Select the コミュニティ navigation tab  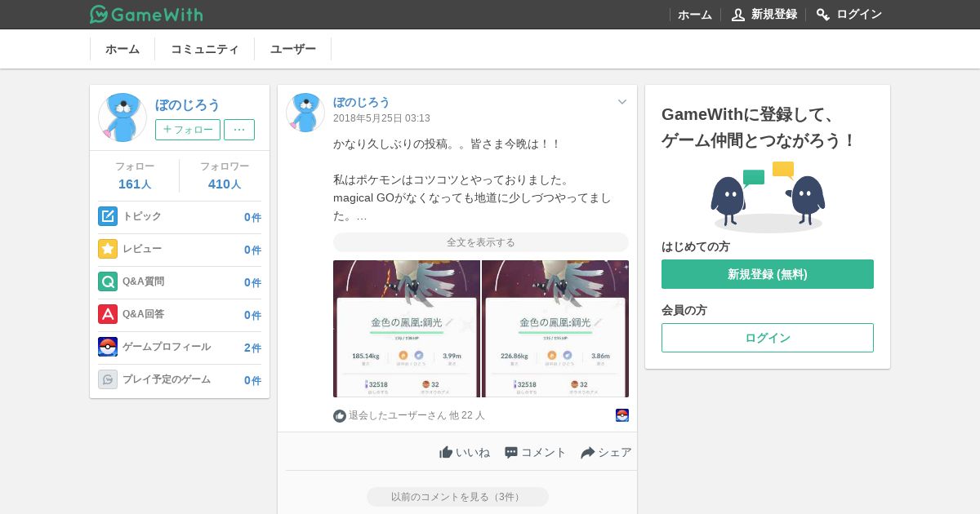pyautogui.click(x=205, y=49)
